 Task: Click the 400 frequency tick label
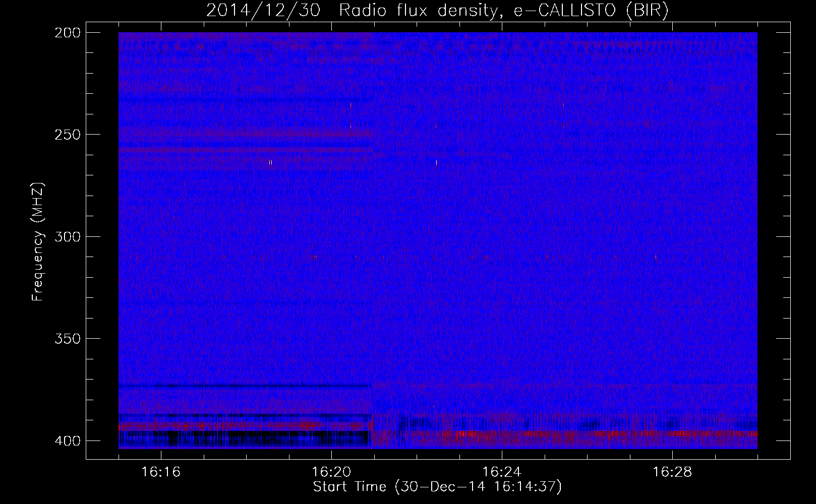pyautogui.click(x=68, y=441)
